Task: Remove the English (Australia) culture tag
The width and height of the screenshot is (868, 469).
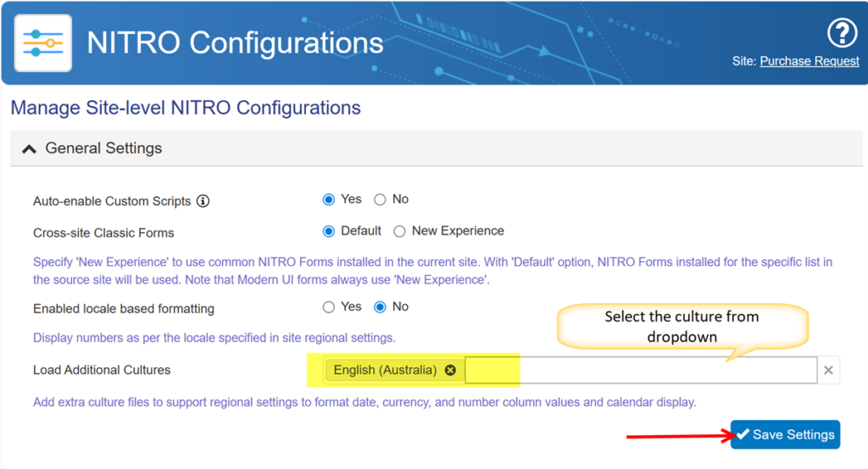Action: (x=450, y=371)
